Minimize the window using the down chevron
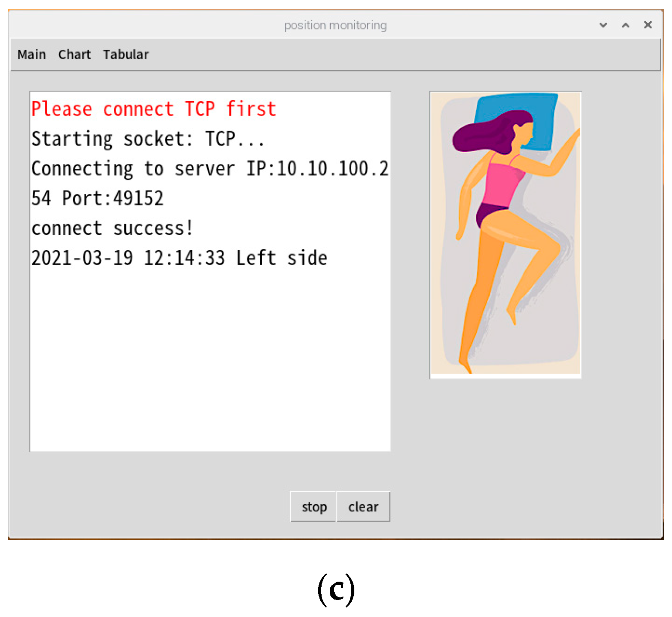Screen dimensions: 672x617 (x=603, y=25)
